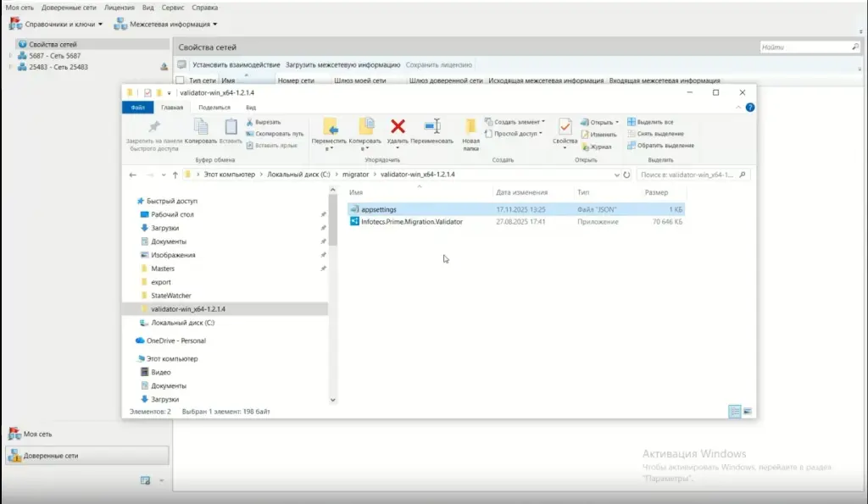The width and height of the screenshot is (868, 504).
Task: Click the Move to (Переместить в) icon
Action: (x=330, y=128)
